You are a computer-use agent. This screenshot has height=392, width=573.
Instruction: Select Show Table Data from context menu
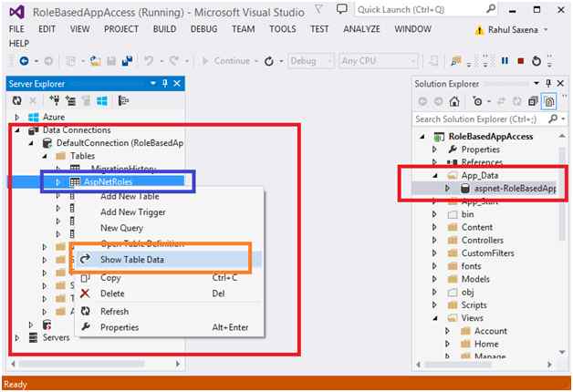(169, 260)
